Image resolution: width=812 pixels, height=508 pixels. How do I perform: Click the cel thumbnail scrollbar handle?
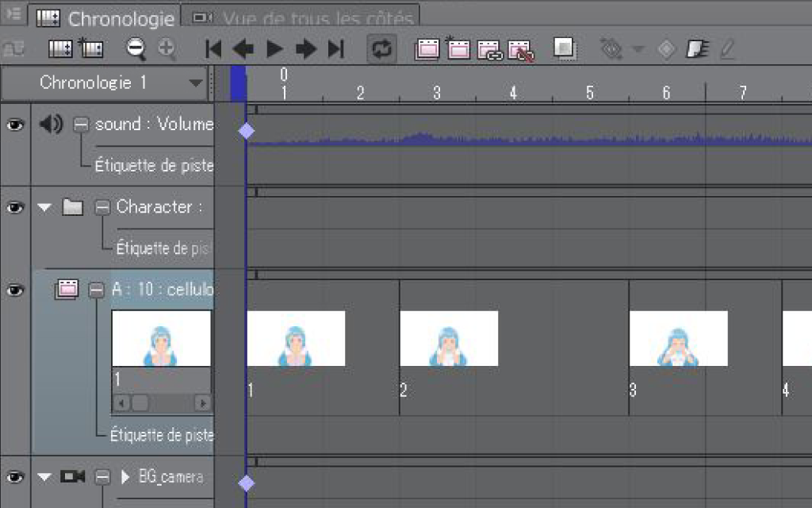pos(140,402)
